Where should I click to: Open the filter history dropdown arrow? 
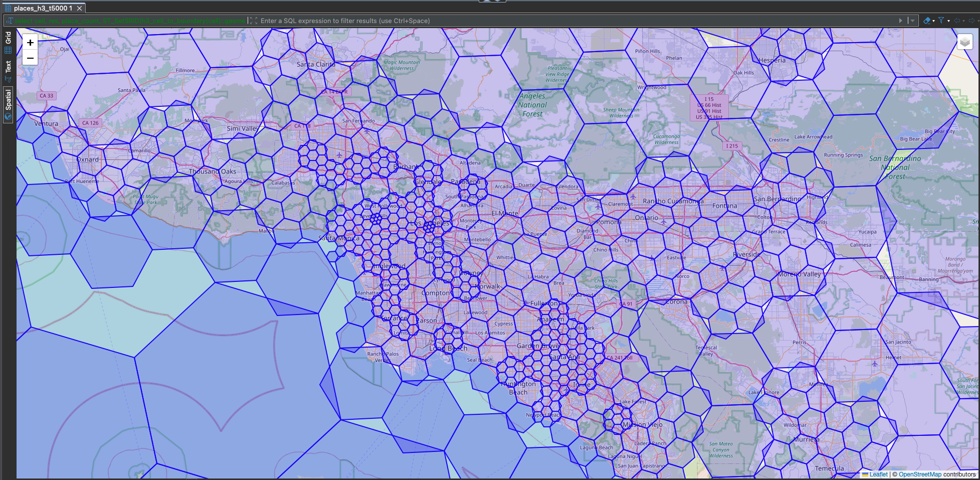pyautogui.click(x=912, y=21)
